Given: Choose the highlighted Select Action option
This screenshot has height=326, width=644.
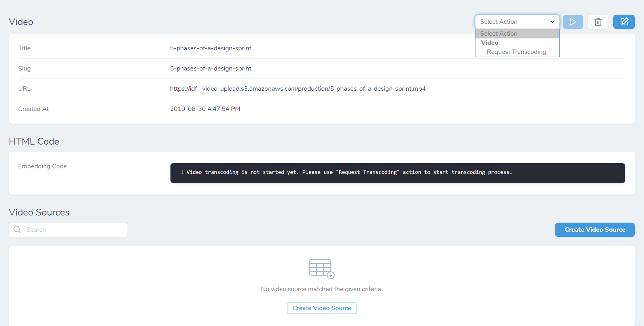Looking at the screenshot, I should tap(517, 34).
